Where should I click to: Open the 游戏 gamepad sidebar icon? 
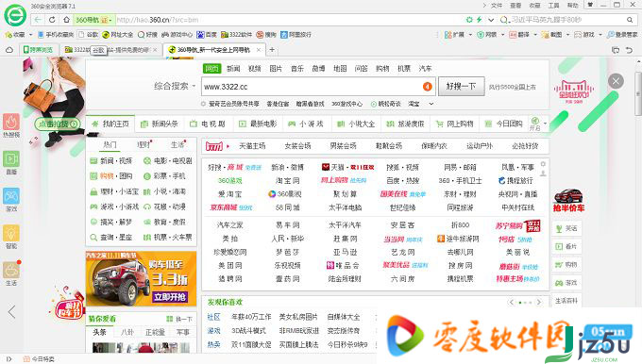(x=11, y=200)
